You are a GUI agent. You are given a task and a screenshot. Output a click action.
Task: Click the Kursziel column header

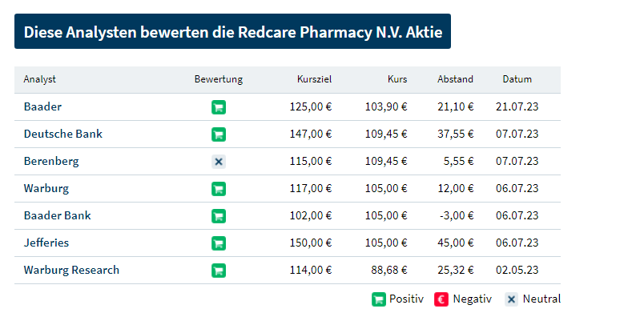point(314,79)
